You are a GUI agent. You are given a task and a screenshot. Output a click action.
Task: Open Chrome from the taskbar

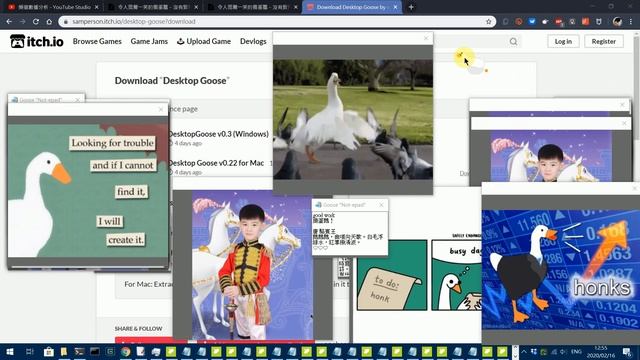point(125,352)
